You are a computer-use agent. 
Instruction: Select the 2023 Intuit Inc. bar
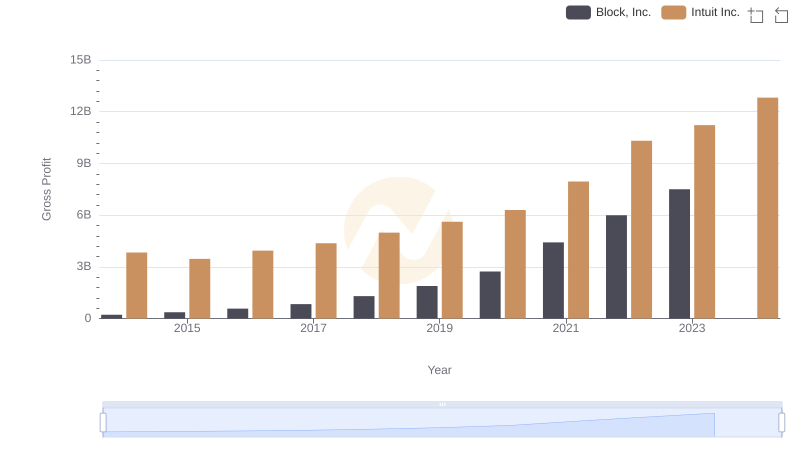click(705, 222)
